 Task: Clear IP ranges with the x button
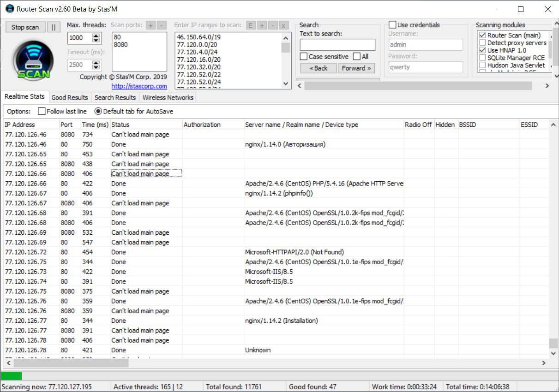[x=284, y=25]
